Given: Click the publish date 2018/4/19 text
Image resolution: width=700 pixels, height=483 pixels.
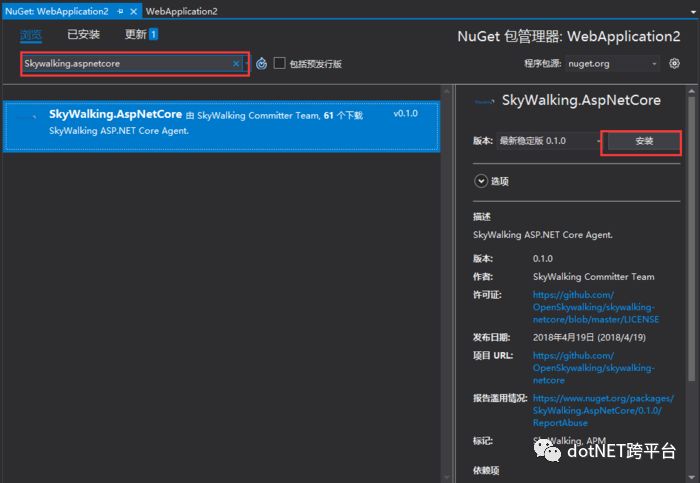Looking at the screenshot, I should pos(589,337).
